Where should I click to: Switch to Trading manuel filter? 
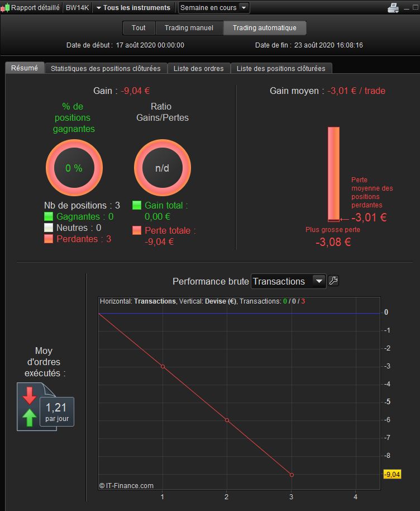[189, 28]
